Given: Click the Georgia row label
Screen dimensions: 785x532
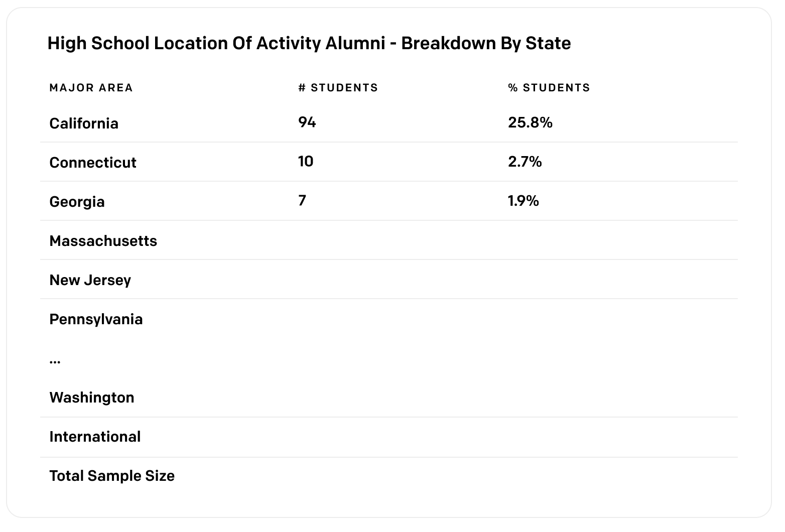Looking at the screenshot, I should [x=77, y=202].
